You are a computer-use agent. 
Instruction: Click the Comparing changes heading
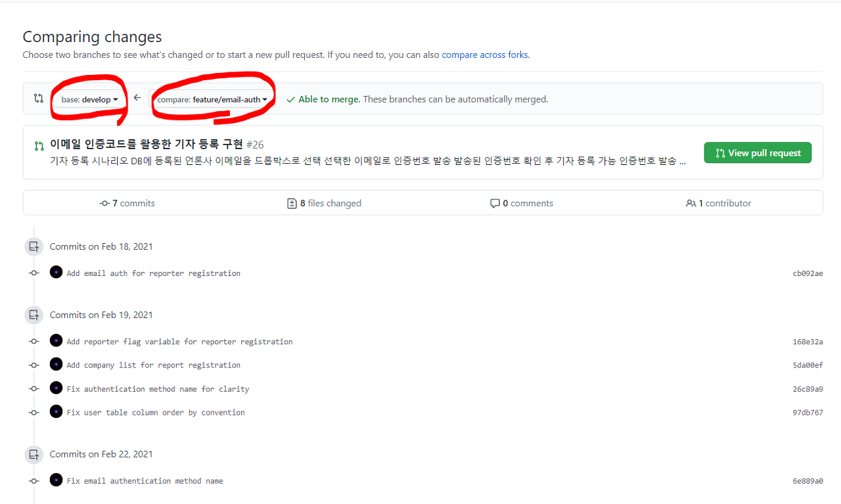tap(92, 37)
